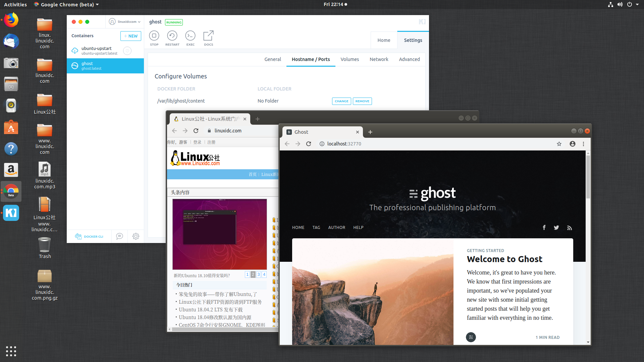This screenshot has width=644, height=362.
Task: Open Advanced settings tab
Action: (x=409, y=59)
